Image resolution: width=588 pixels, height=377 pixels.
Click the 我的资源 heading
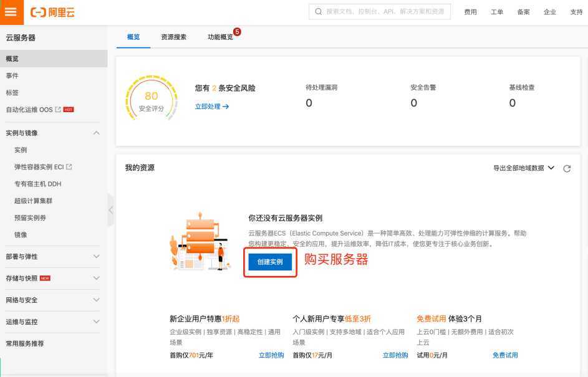click(140, 168)
